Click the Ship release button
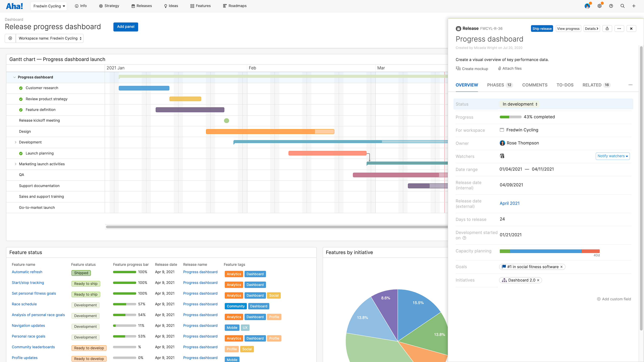Viewport: 644px width, 362px height. coord(542,29)
